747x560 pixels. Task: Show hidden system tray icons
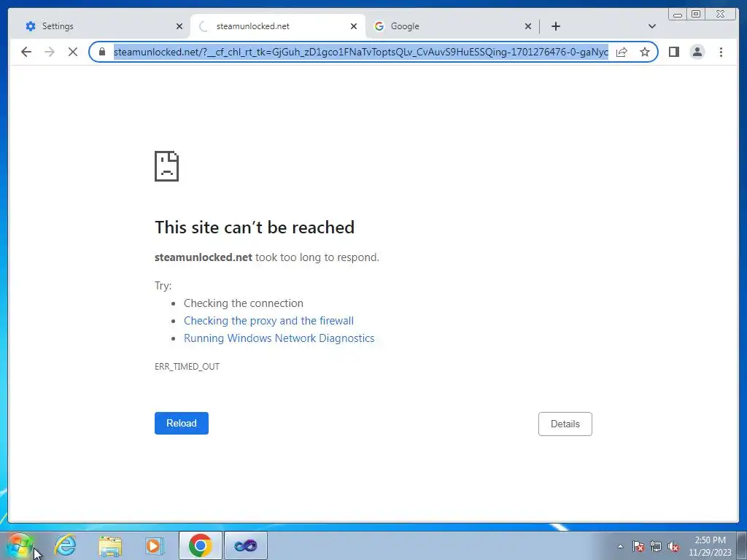point(620,546)
